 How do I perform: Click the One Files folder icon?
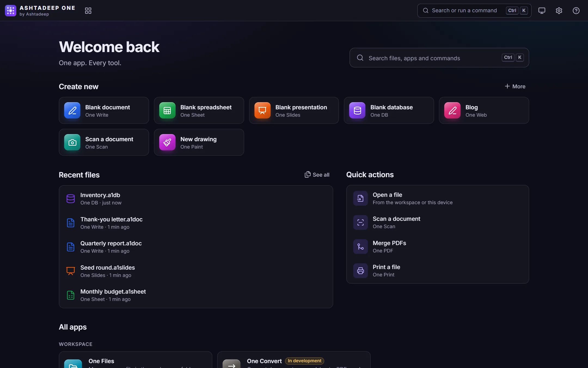(x=73, y=364)
